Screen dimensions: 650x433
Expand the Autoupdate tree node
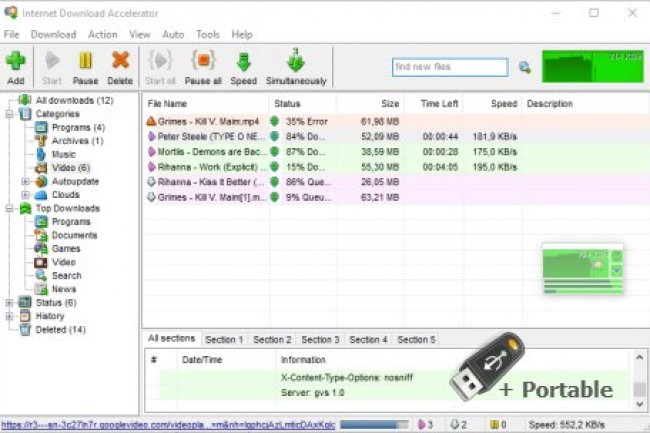[x=26, y=181]
